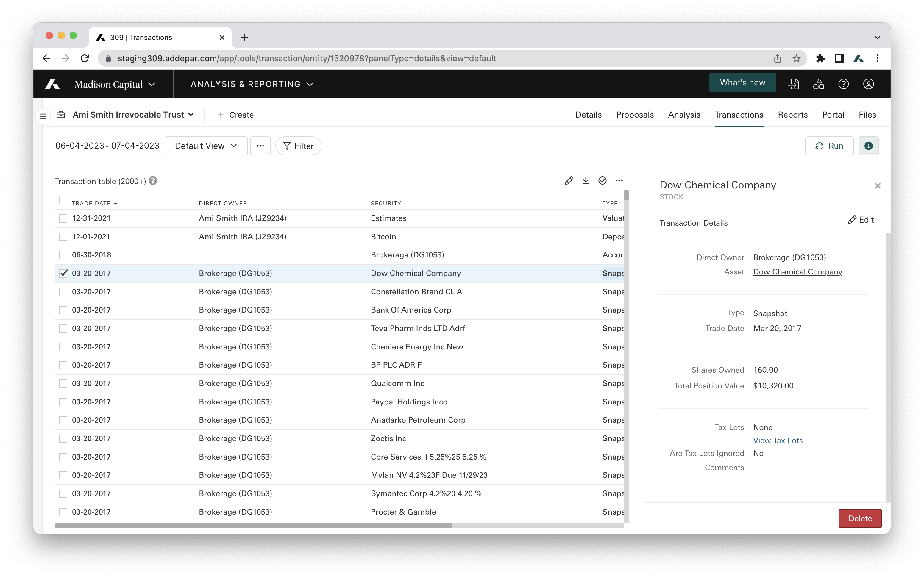Toggle the hamburger sidebar menu icon
This screenshot has width=924, height=578.
43,116
